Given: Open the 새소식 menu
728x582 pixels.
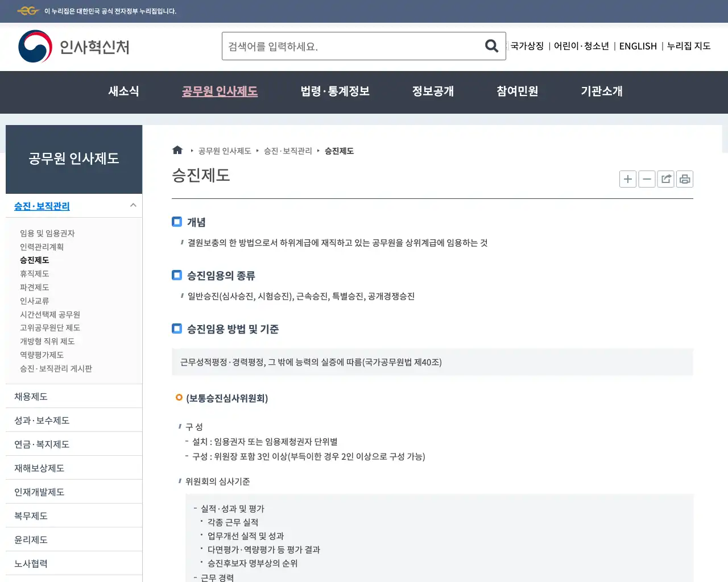Looking at the screenshot, I should (x=124, y=91).
